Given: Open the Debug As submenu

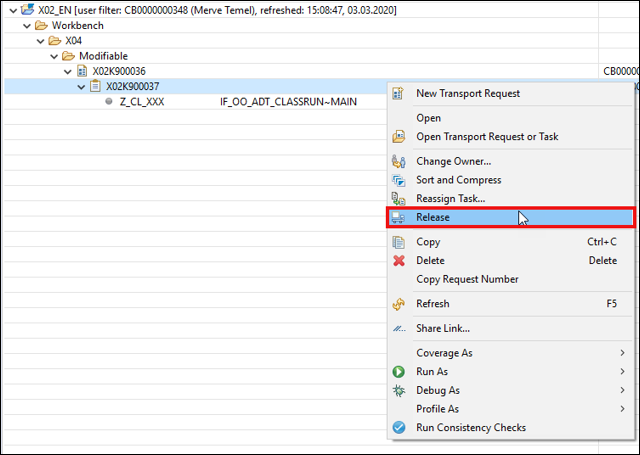Looking at the screenshot, I should tap(511, 390).
